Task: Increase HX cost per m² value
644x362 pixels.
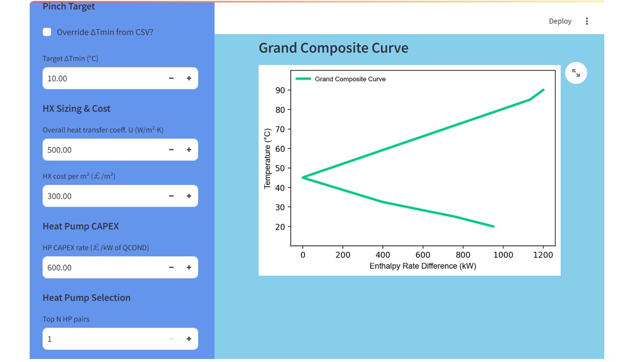Action: [189, 196]
